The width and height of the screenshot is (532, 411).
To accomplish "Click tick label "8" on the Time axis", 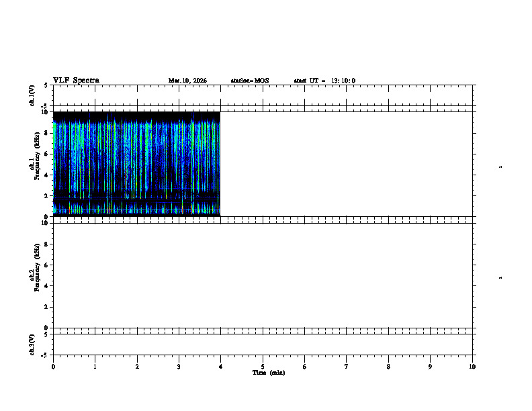I will coord(388,367).
